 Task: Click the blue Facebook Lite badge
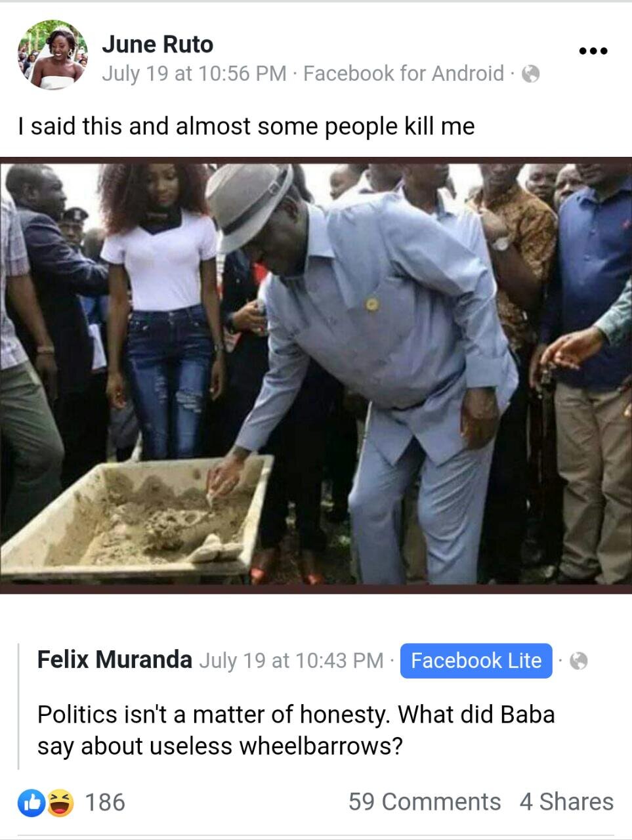pos(476,660)
